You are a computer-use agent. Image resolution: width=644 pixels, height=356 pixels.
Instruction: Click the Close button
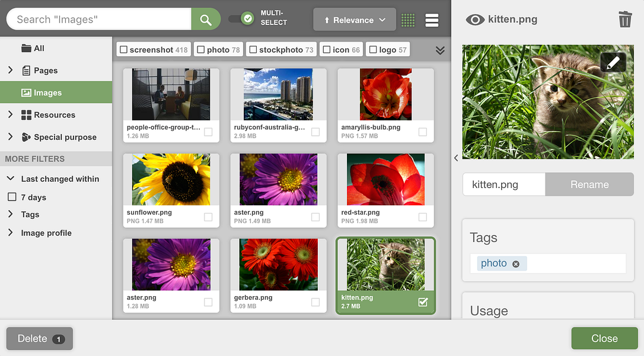604,338
